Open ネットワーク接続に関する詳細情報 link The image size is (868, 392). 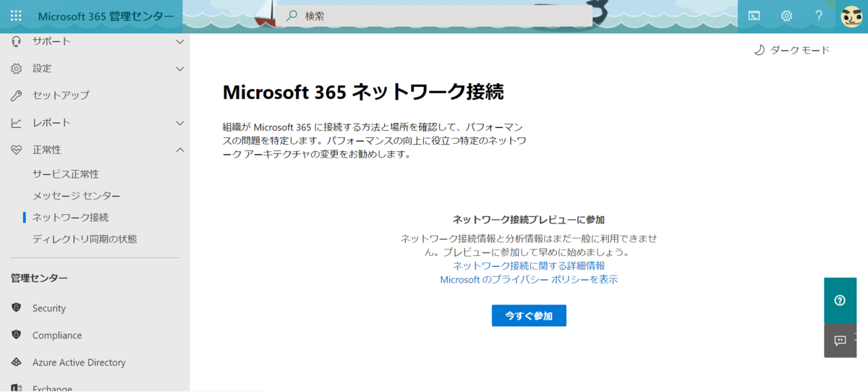point(529,266)
